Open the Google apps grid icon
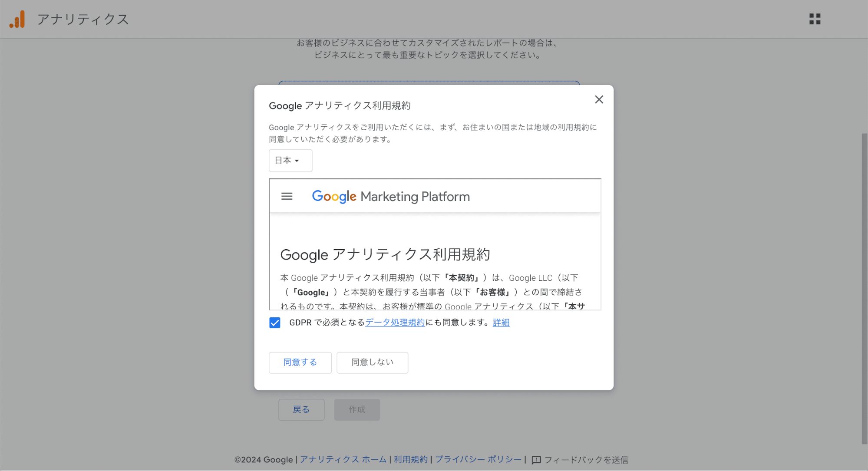868x471 pixels. tap(815, 19)
